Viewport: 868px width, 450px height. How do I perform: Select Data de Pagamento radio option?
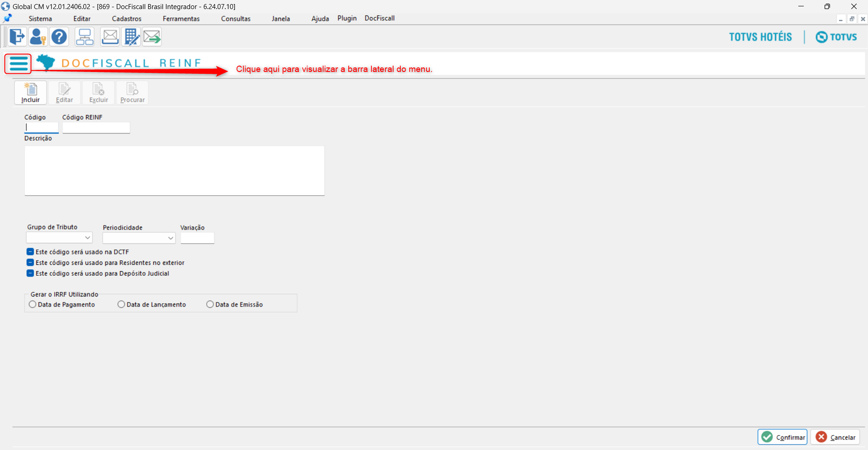(x=33, y=305)
